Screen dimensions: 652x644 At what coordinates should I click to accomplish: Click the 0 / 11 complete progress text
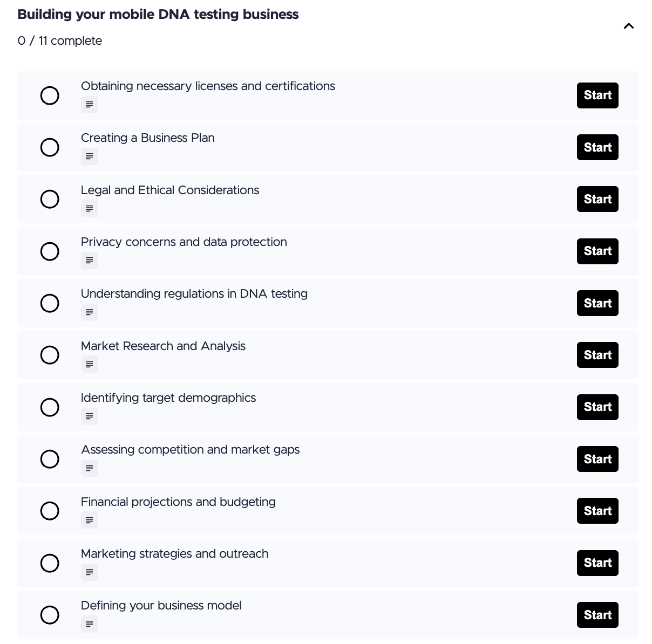click(60, 40)
